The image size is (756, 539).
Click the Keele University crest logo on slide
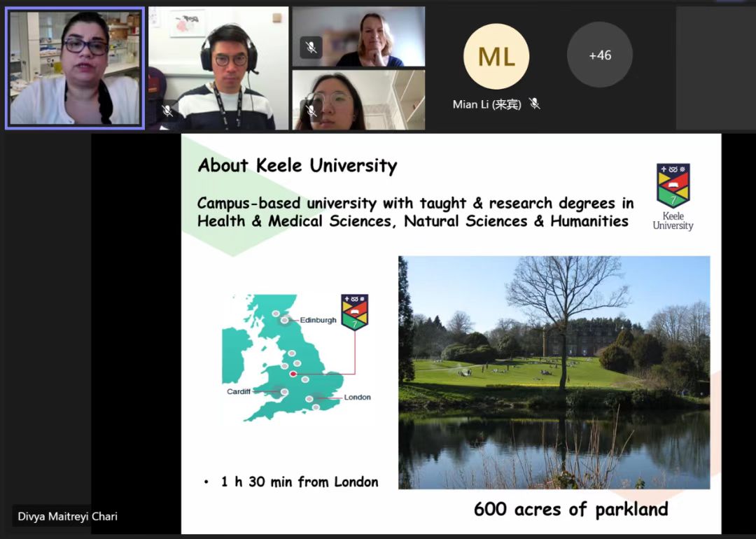pos(673,185)
